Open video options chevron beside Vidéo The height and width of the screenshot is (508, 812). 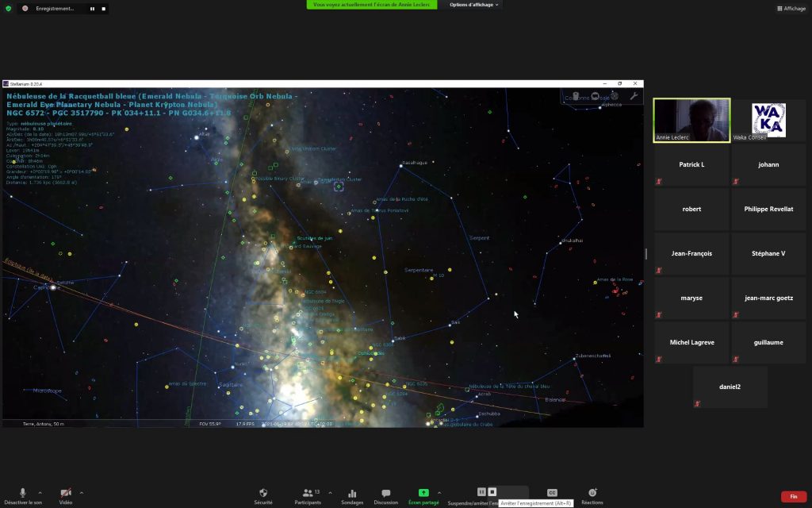pyautogui.click(x=82, y=493)
